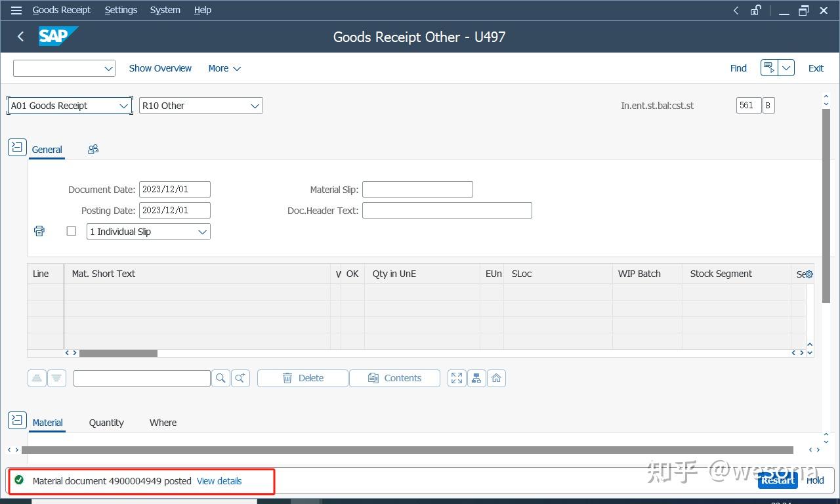
Task: Select the partners icon next to General tab
Action: pyautogui.click(x=93, y=149)
